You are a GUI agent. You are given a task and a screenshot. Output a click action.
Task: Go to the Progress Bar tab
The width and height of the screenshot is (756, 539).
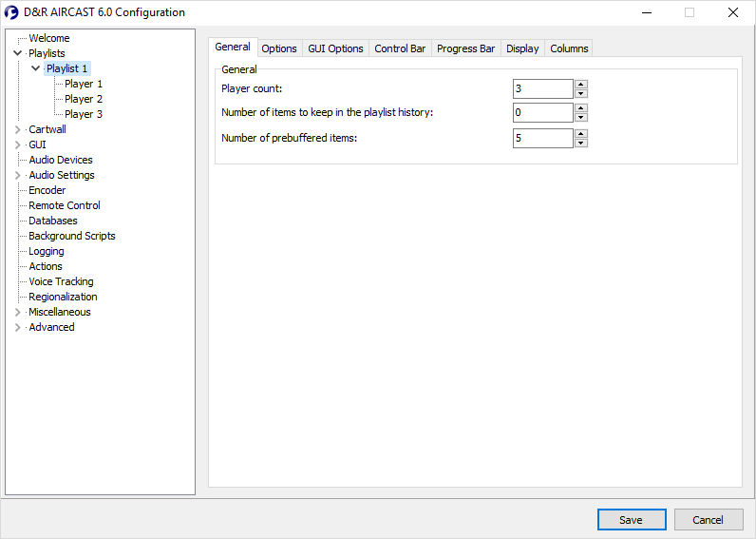[465, 48]
